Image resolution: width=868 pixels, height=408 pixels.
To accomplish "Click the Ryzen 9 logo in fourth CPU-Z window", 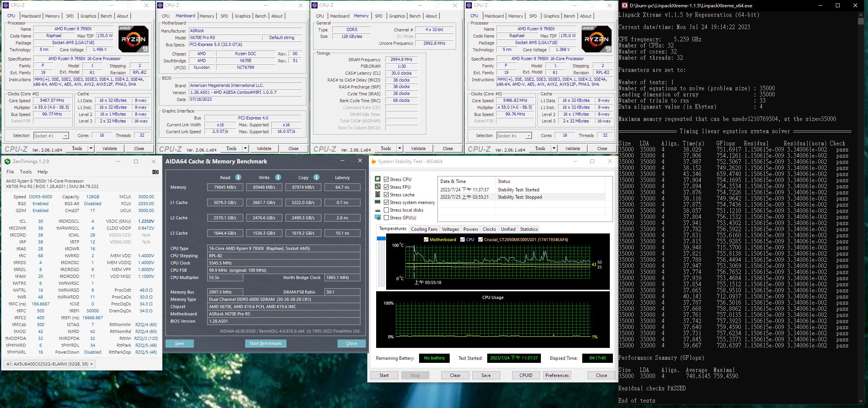I will click(596, 39).
